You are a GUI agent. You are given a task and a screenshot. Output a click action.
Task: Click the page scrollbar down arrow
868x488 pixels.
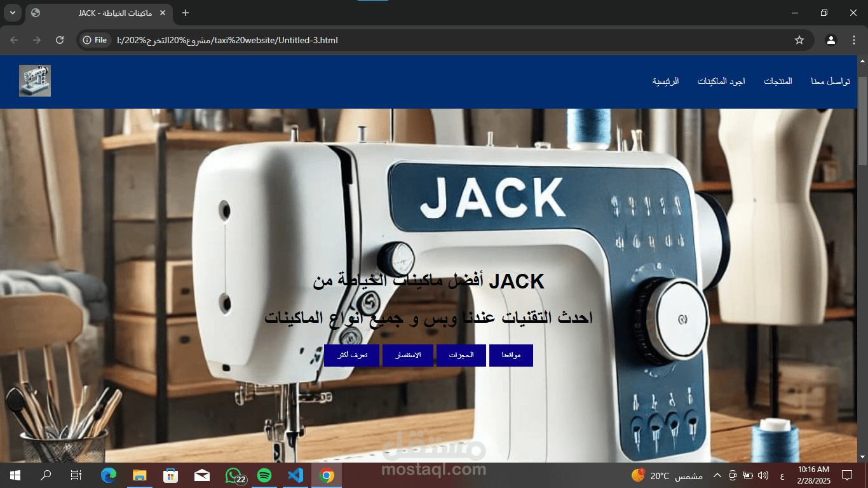click(x=862, y=457)
